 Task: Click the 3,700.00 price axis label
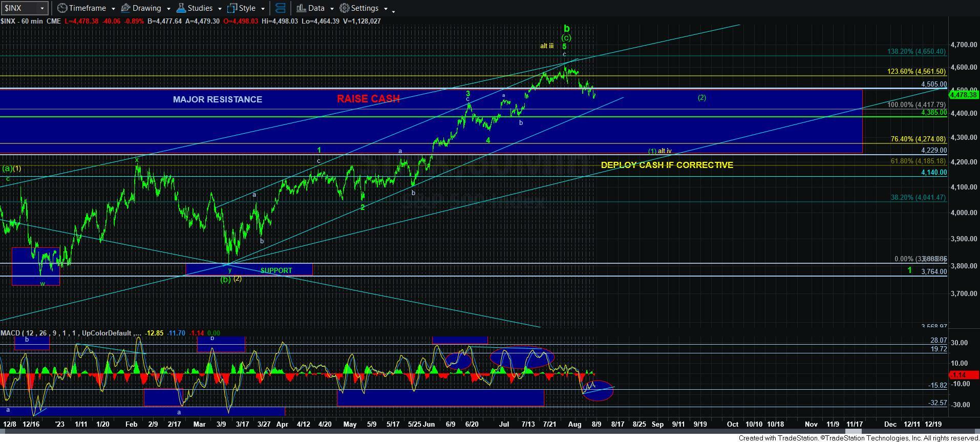pos(963,293)
